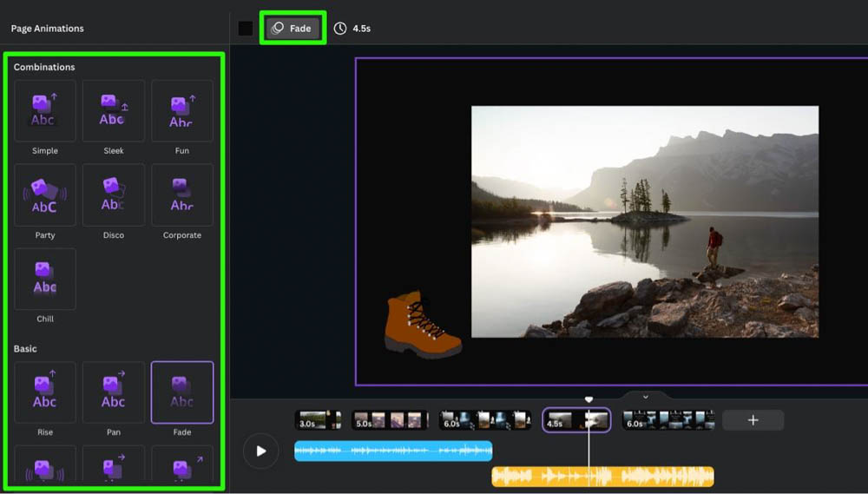Select the blue audio track

click(393, 451)
